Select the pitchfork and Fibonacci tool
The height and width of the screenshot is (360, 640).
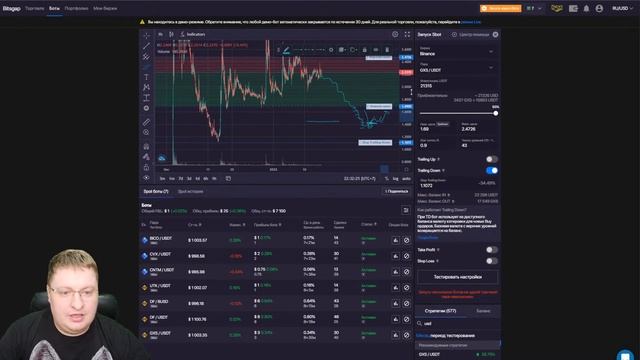pos(146,57)
